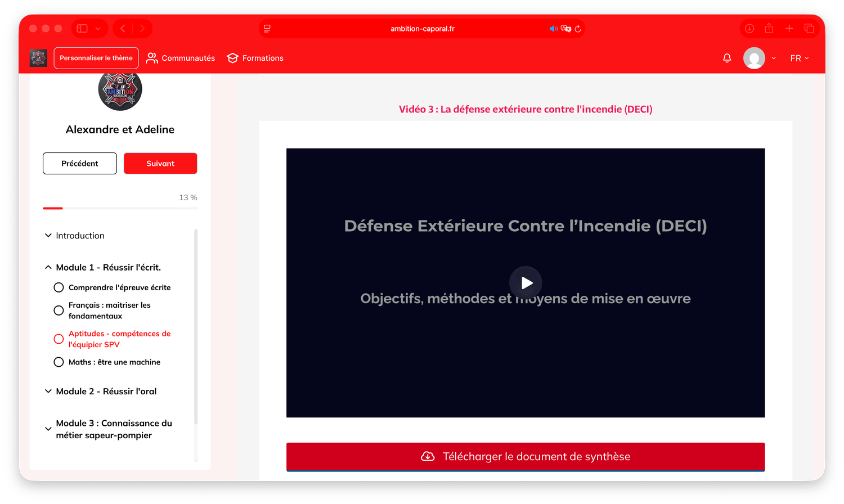Click the Ambition Caporal site logo in navbar
The height and width of the screenshot is (504, 844).
tap(38, 58)
